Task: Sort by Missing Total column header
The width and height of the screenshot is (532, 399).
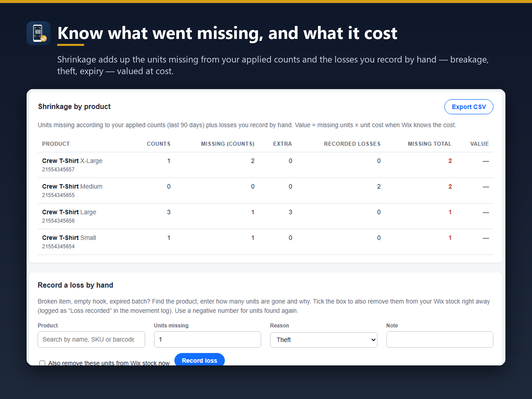Action: [x=430, y=144]
